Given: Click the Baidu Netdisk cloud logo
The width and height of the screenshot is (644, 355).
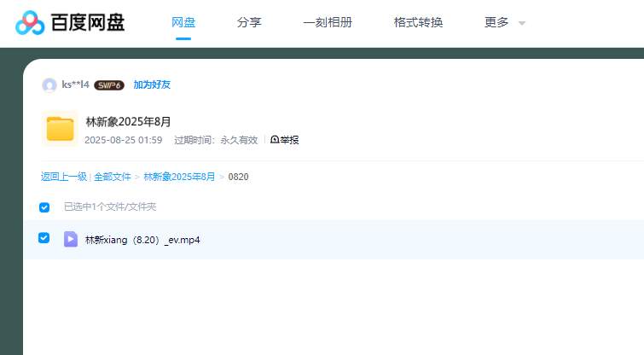Looking at the screenshot, I should click(x=30, y=23).
